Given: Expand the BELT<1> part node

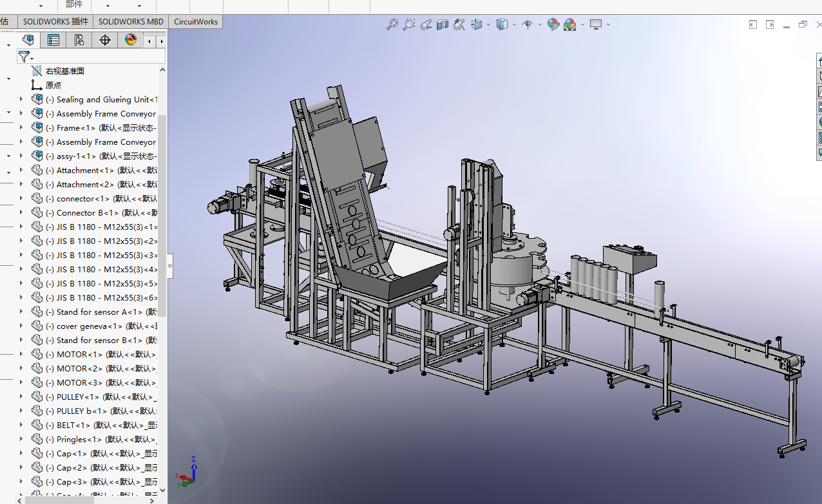Looking at the screenshot, I should (x=21, y=425).
